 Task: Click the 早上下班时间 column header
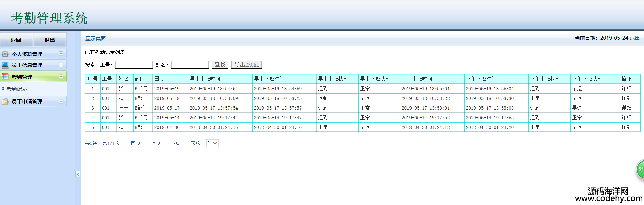click(284, 79)
